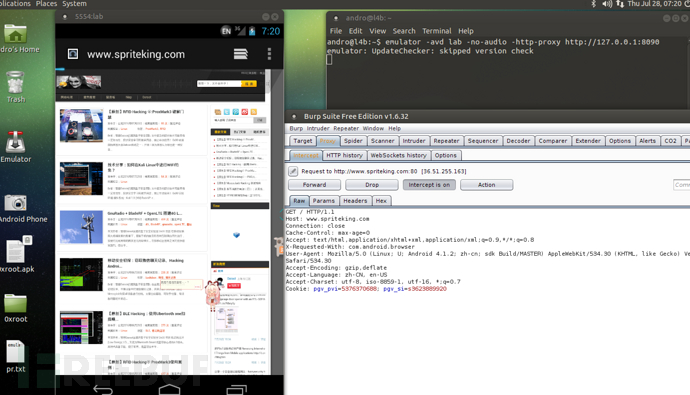Open the terminal Search menu
The width and height of the screenshot is (690, 395).
click(x=404, y=31)
